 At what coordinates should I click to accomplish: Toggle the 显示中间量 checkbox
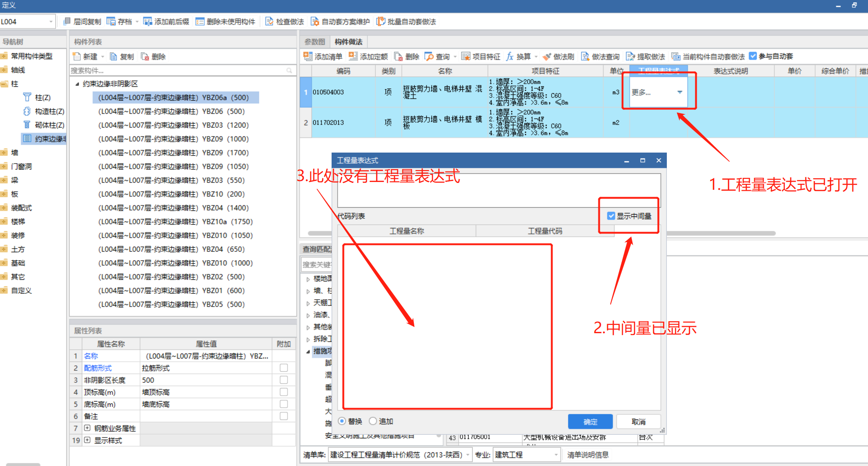coord(611,216)
